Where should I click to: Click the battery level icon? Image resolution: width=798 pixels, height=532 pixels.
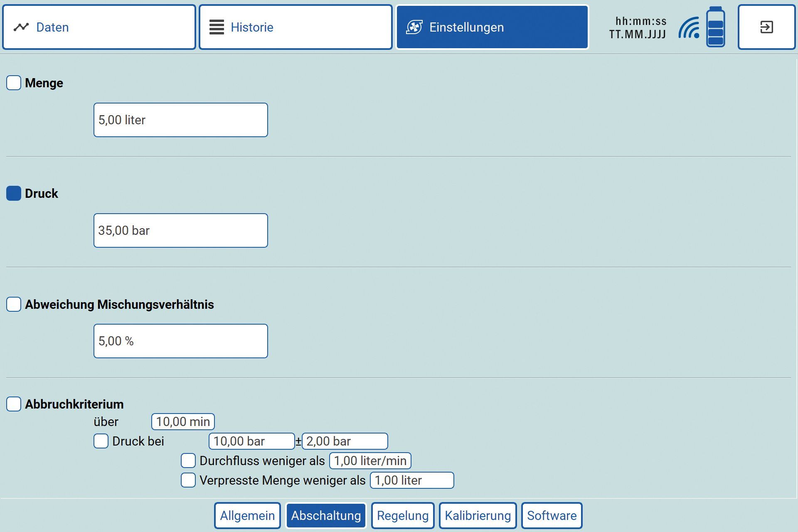click(715, 27)
